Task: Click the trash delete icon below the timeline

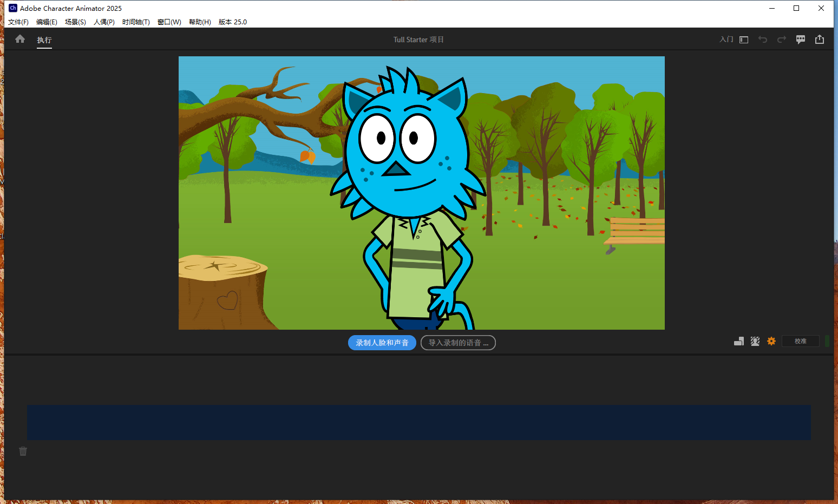Action: (x=23, y=451)
